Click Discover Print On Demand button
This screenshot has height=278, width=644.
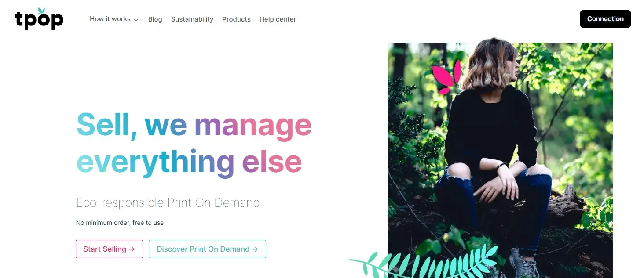[207, 249]
